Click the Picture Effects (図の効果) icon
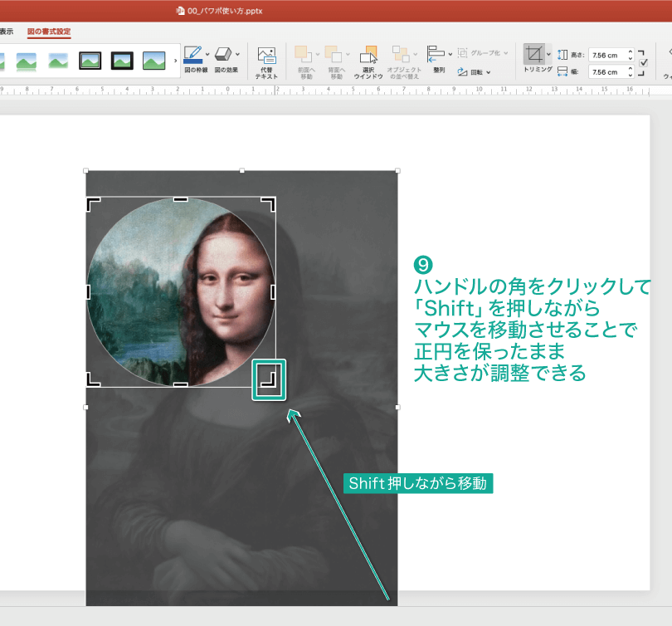 (x=222, y=55)
